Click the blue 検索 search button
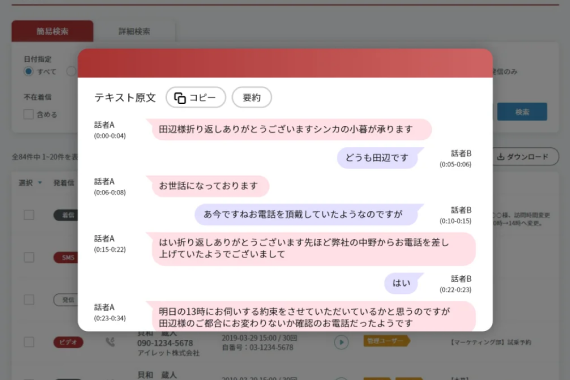570x380 pixels. click(x=522, y=112)
